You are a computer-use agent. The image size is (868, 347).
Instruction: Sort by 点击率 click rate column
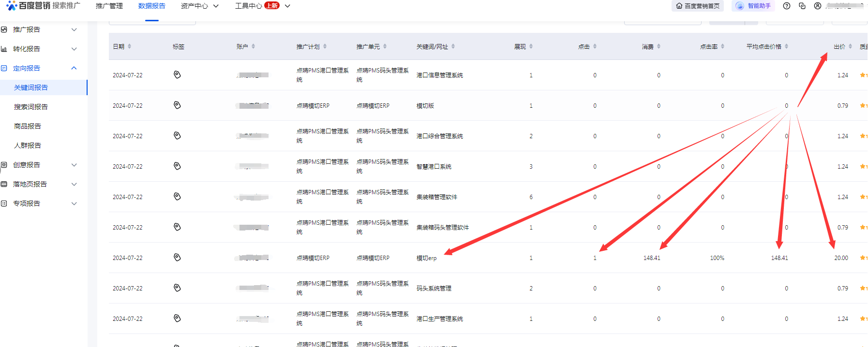[722, 46]
